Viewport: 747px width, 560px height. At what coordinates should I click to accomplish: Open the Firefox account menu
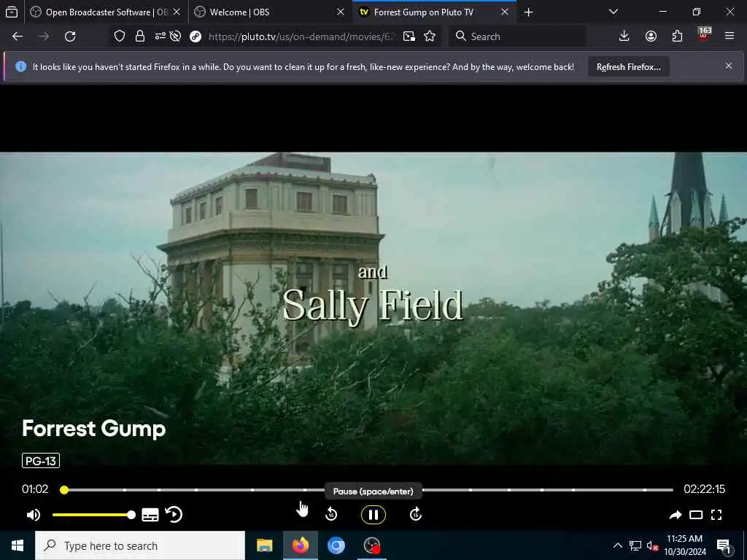[x=651, y=36]
